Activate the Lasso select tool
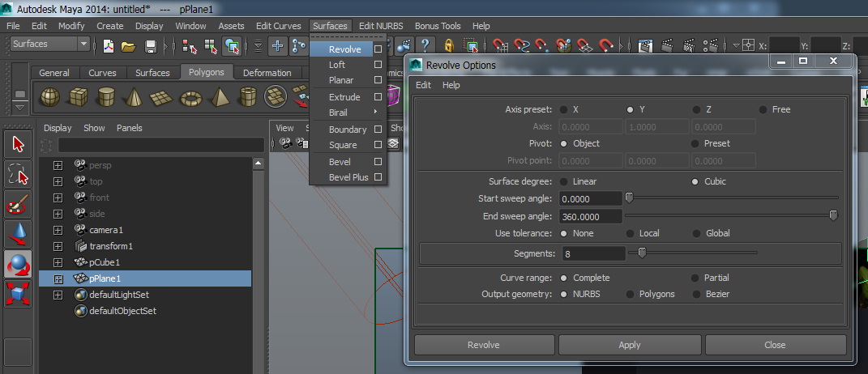The width and height of the screenshot is (868, 374). point(18,175)
